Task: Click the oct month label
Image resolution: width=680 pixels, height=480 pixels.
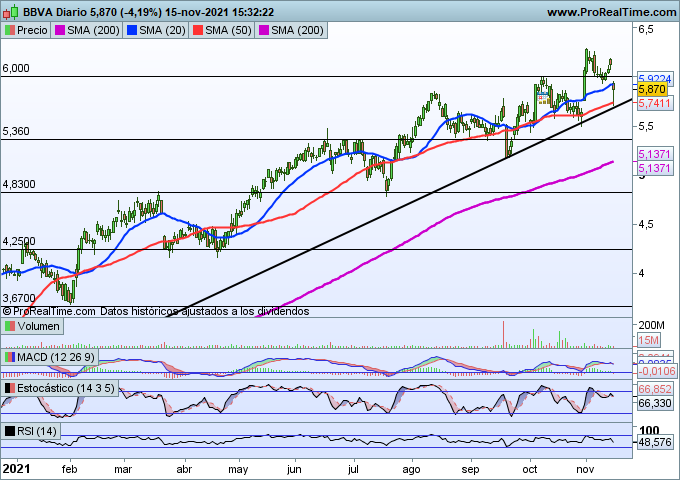Action: (x=530, y=469)
